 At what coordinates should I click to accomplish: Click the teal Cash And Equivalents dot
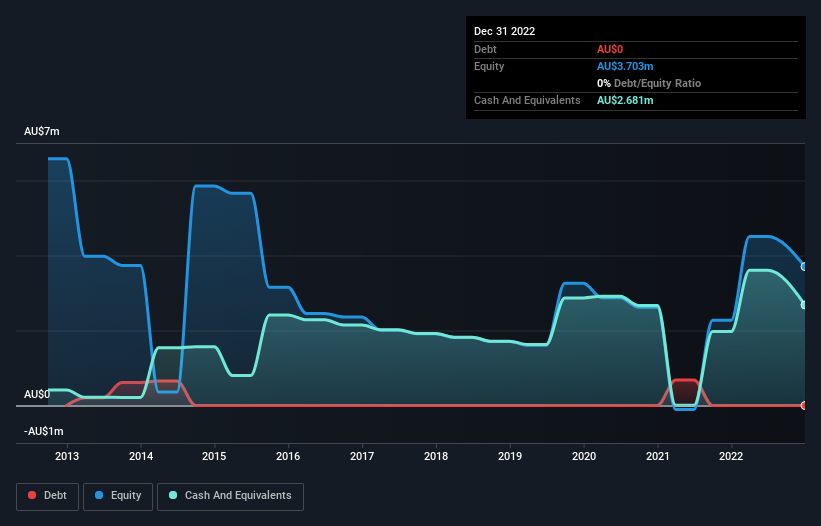tap(173, 495)
